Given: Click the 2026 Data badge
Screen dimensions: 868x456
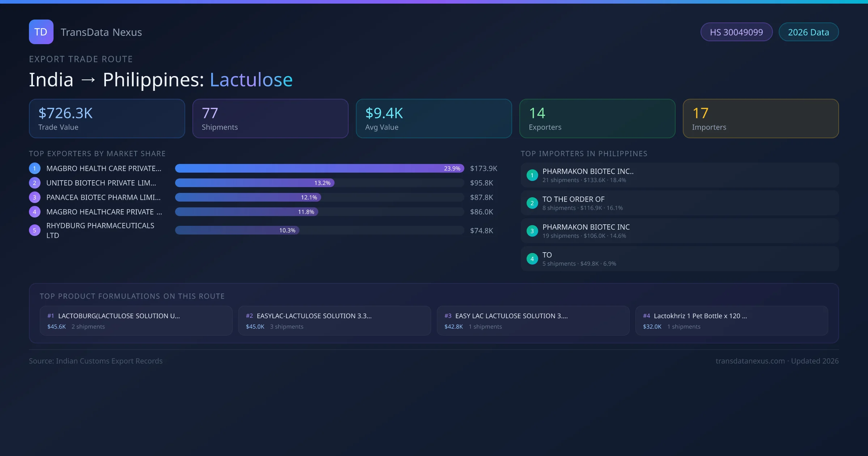Looking at the screenshot, I should 808,32.
